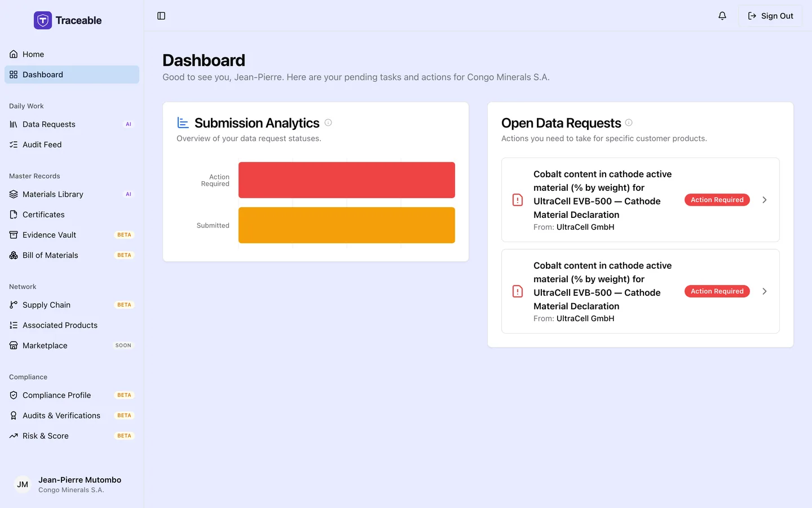Screen dimensions: 812x508
Task: Click first card's Action Required badge
Action: [717, 200]
